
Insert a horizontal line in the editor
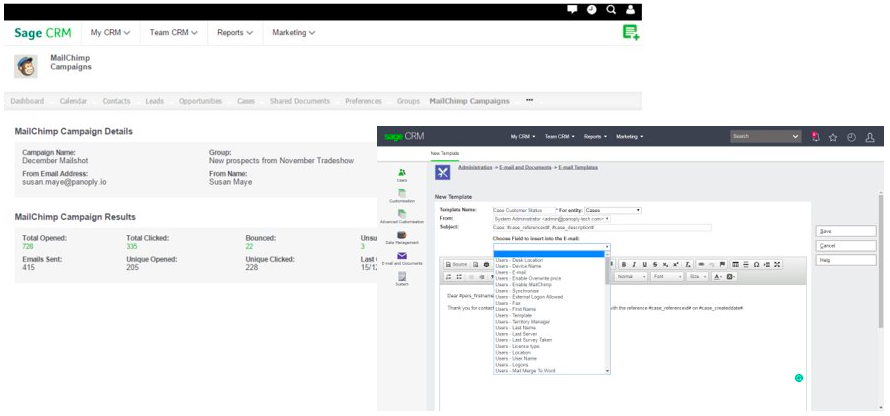coord(746,264)
